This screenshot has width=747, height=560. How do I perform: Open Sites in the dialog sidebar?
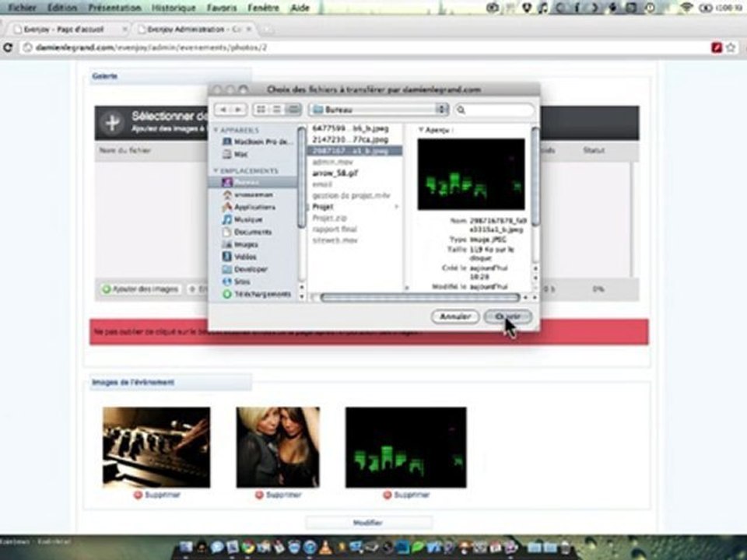click(x=237, y=282)
